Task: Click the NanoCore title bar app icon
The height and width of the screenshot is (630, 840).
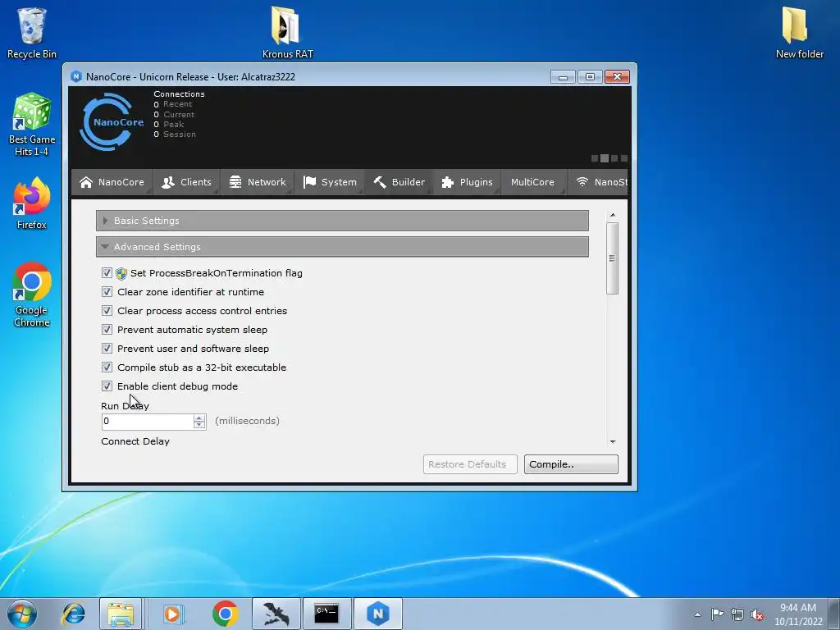Action: click(76, 76)
